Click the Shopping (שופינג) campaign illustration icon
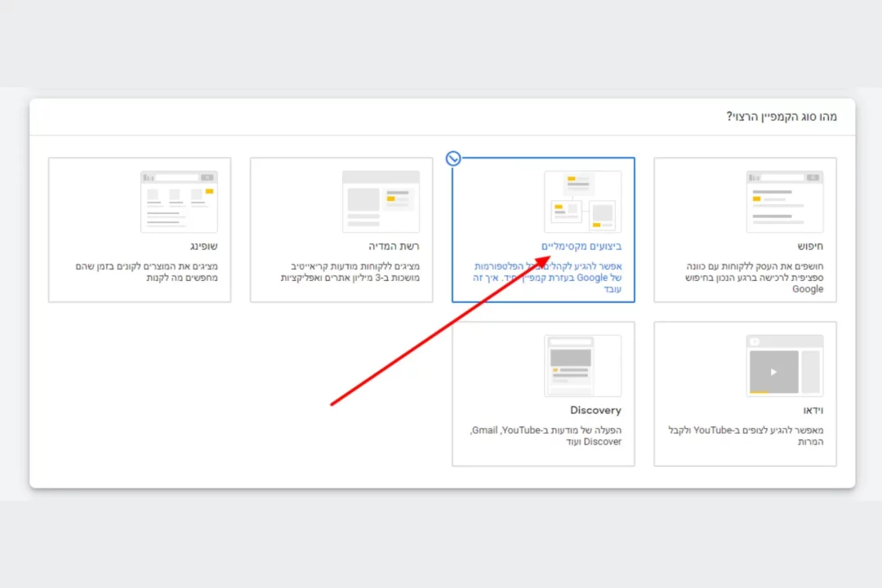This screenshot has height=588, width=882. 179,201
